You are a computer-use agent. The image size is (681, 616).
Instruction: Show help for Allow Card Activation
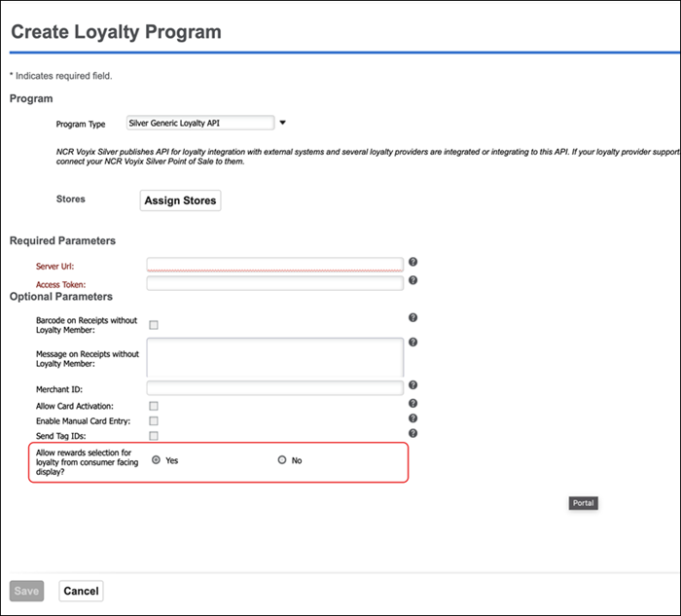[x=412, y=403]
